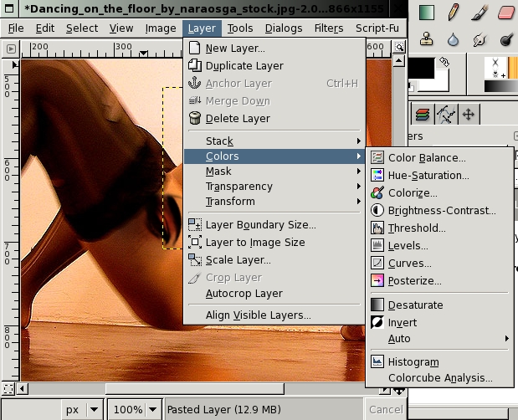Image resolution: width=518 pixels, height=420 pixels.
Task: Open Curves... dialog
Action: 439,263
